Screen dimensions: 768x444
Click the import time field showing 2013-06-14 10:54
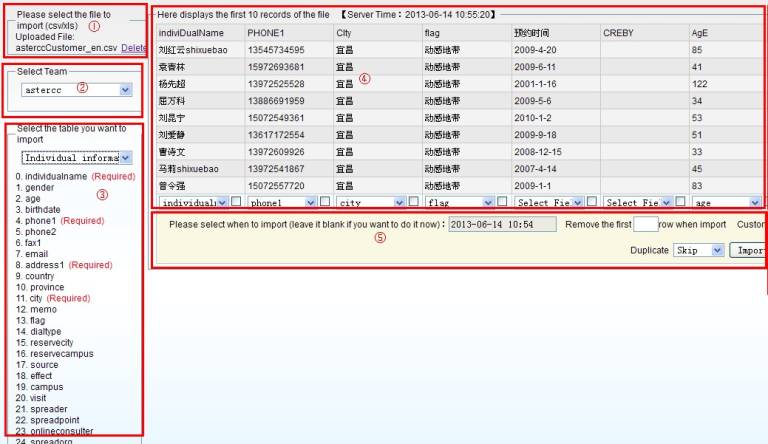click(502, 224)
